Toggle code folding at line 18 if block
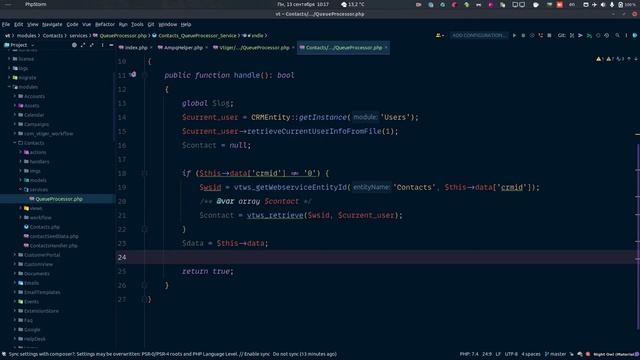The image size is (640, 360). click(x=144, y=173)
